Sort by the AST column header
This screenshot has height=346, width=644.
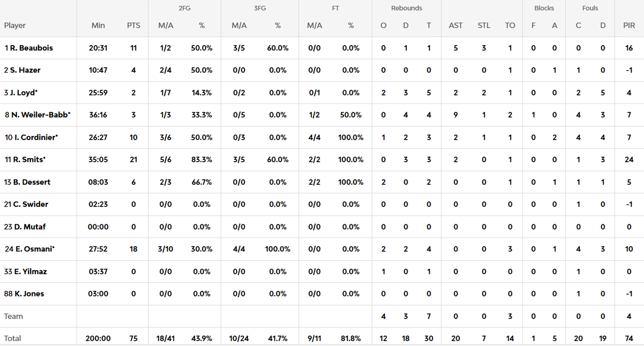point(456,25)
